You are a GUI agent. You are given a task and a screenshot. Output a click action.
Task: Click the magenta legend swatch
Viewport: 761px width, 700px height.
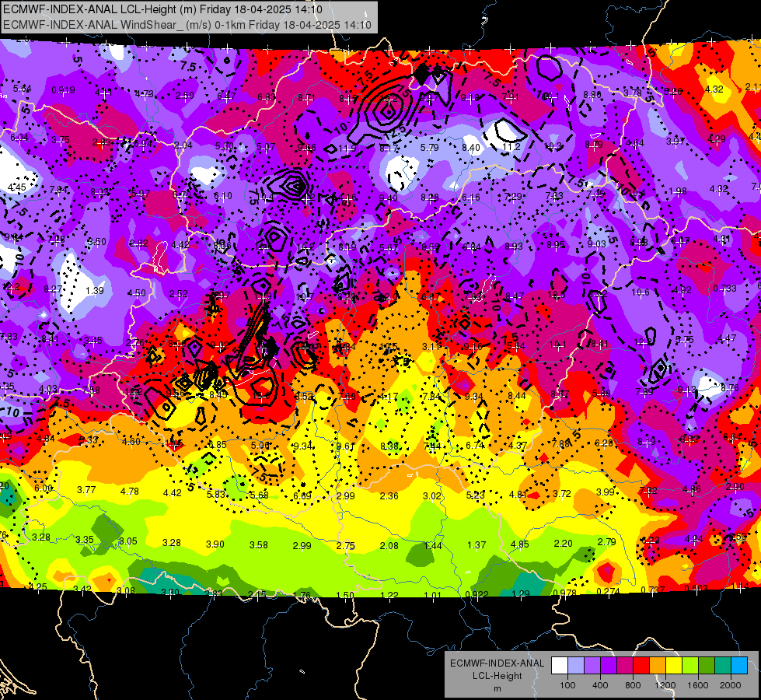coord(625,666)
